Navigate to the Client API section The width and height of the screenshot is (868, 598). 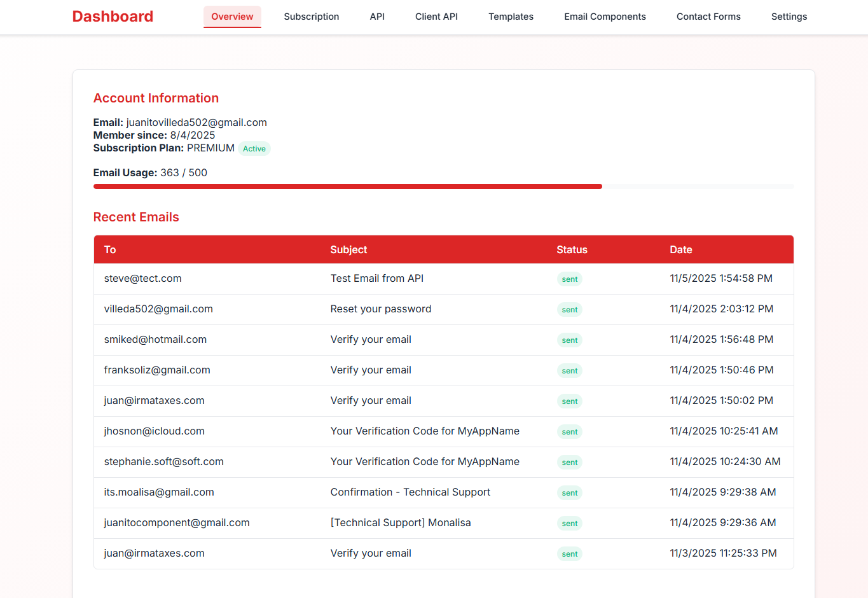(436, 17)
